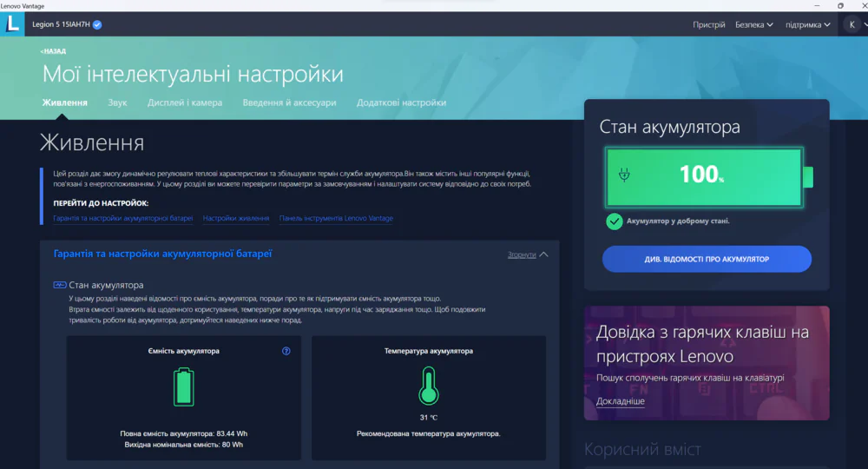868x469 pixels.
Task: Click the plug icon in battery gauge
Action: [624, 175]
